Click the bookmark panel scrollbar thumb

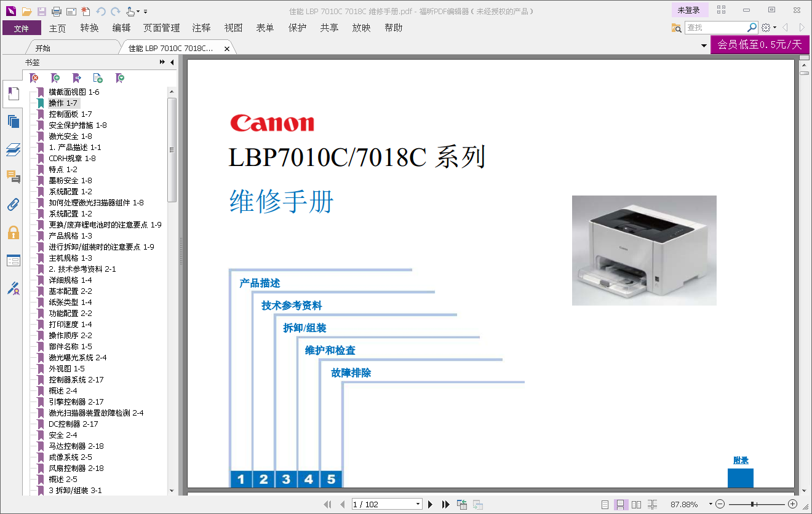(172, 149)
